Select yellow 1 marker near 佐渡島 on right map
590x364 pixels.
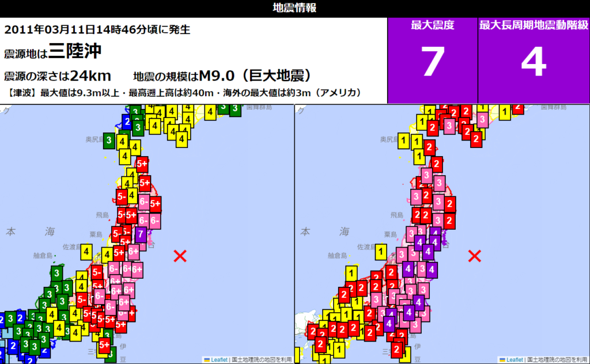[381, 252]
